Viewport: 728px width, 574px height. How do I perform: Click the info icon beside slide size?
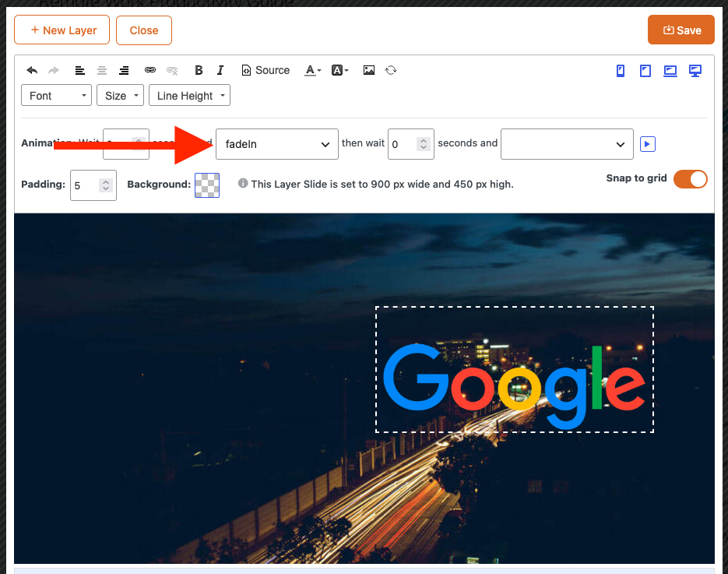(x=243, y=184)
